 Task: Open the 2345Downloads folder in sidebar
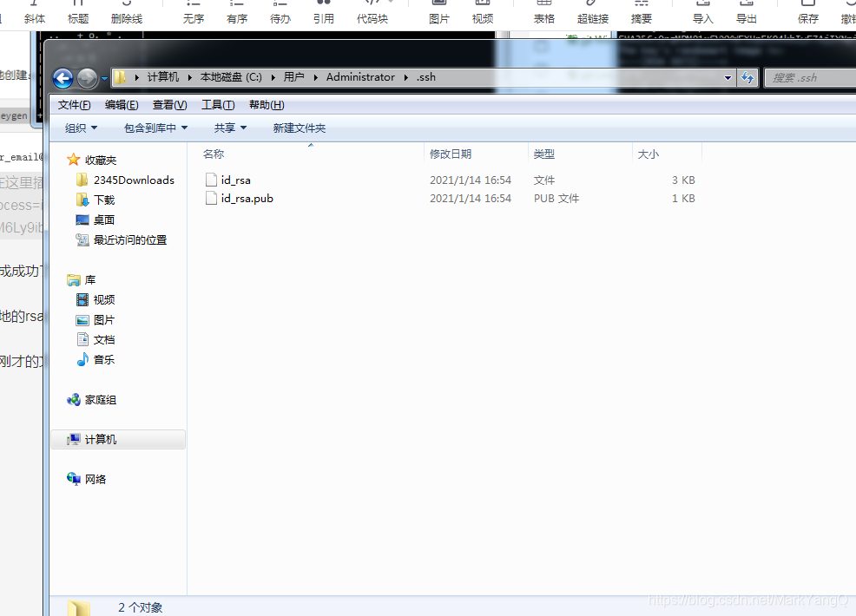(134, 180)
